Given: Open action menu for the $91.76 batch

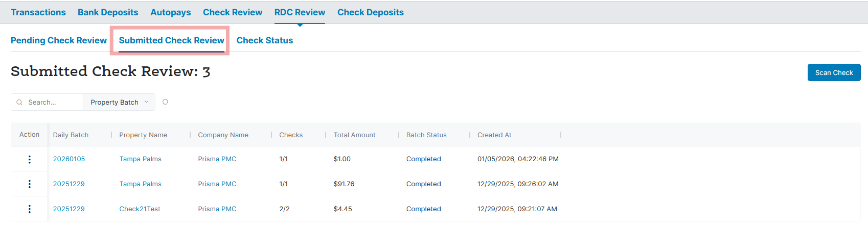Looking at the screenshot, I should 30,184.
